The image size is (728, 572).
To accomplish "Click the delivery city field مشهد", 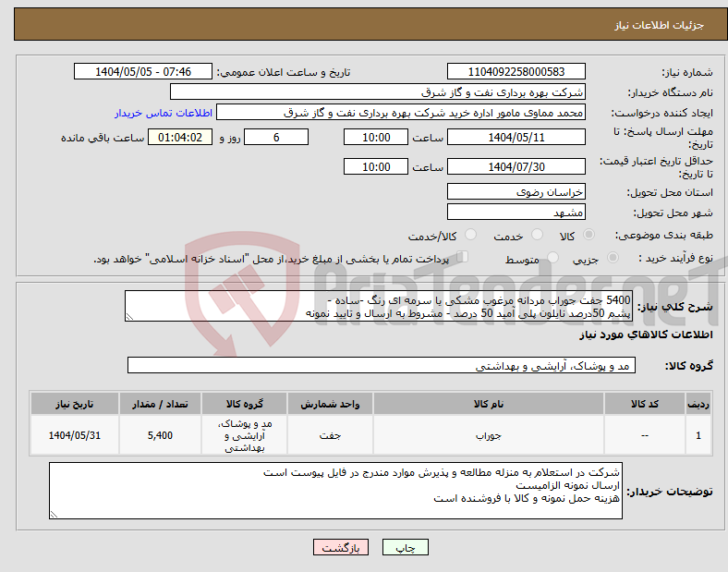I will click(516, 212).
